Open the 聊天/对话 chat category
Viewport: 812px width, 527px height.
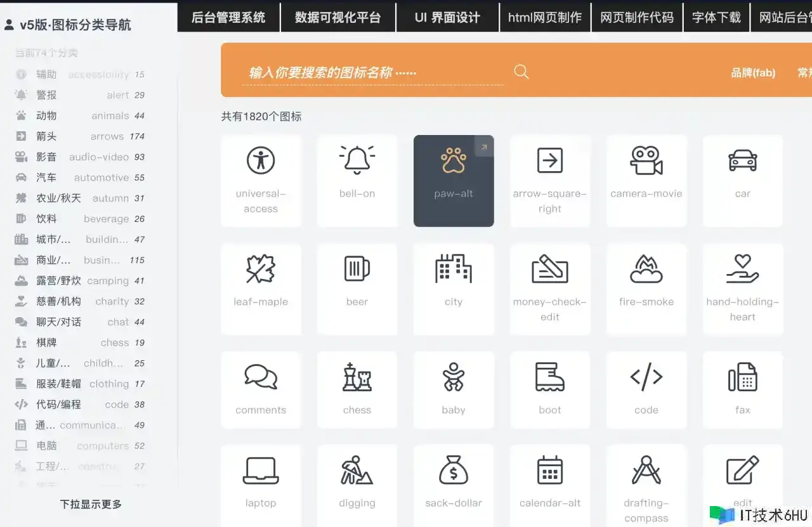pos(80,322)
